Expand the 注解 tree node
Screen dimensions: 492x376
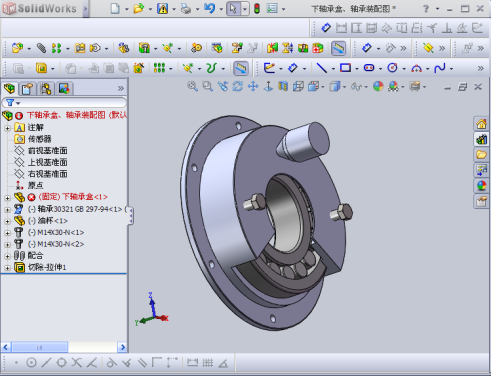(x=7, y=128)
